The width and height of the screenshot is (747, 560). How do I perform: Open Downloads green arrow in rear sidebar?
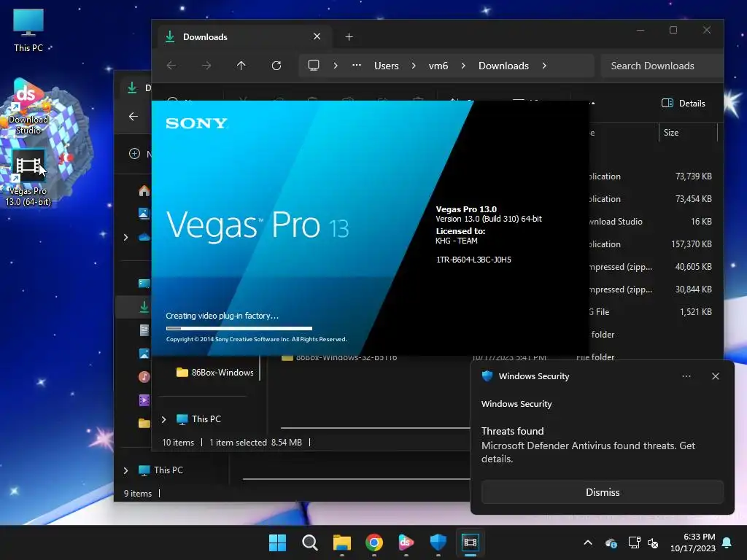(144, 307)
